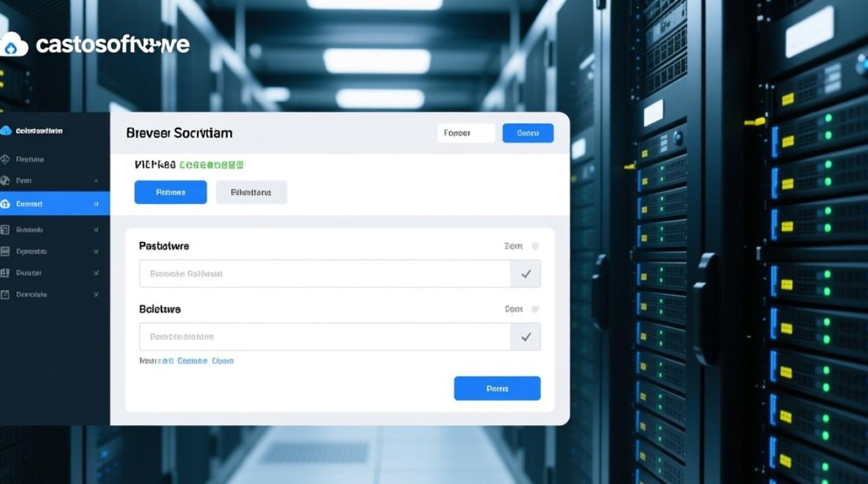Tick the checkmark box beside the Pastatwre field
868x484 pixels.
(526, 274)
